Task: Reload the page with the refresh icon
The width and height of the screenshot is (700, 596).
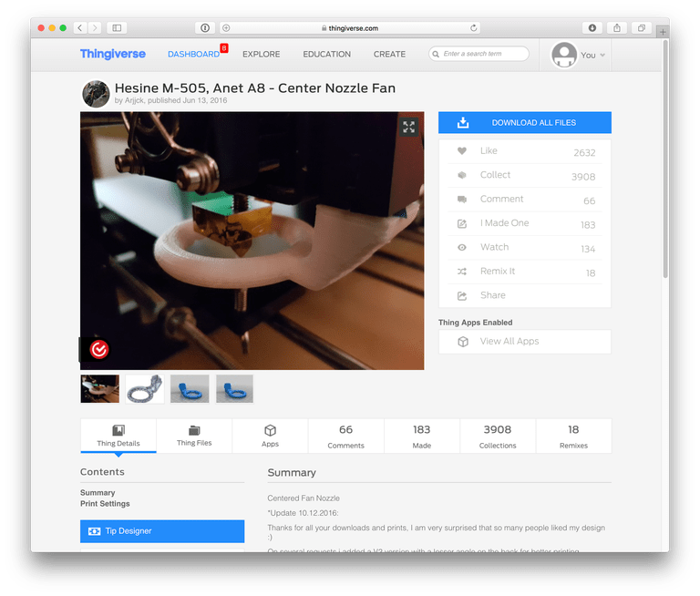Action: [474, 27]
